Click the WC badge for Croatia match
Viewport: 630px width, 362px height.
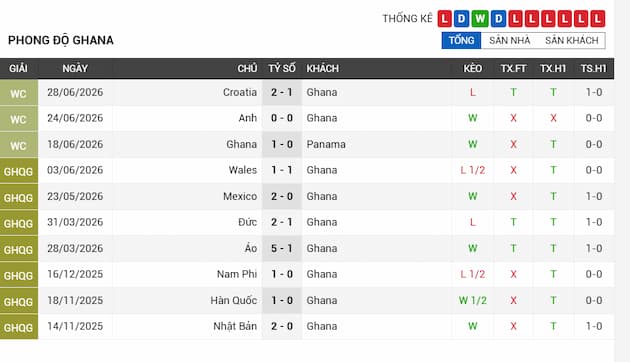(x=19, y=93)
